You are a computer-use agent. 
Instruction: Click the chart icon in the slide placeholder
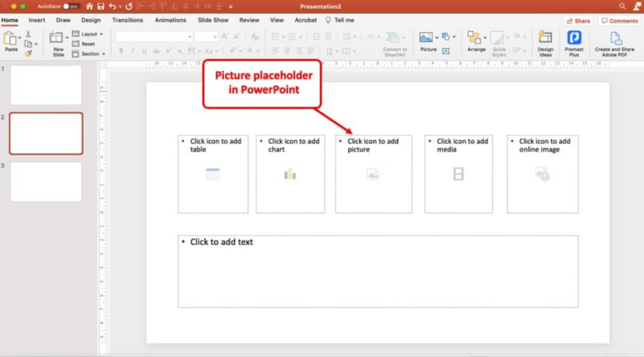[x=290, y=174]
